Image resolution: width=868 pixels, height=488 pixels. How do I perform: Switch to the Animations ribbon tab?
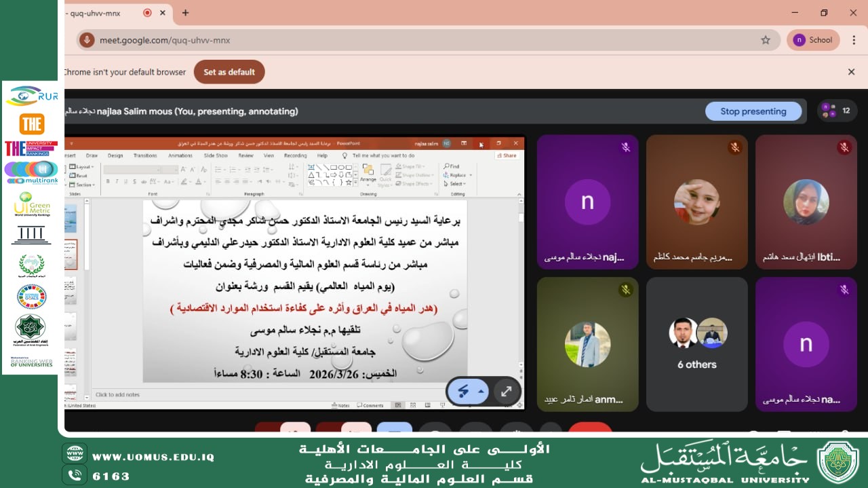click(180, 155)
